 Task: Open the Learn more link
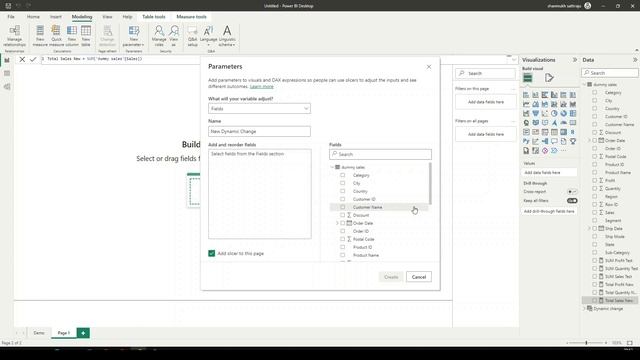pos(262,87)
